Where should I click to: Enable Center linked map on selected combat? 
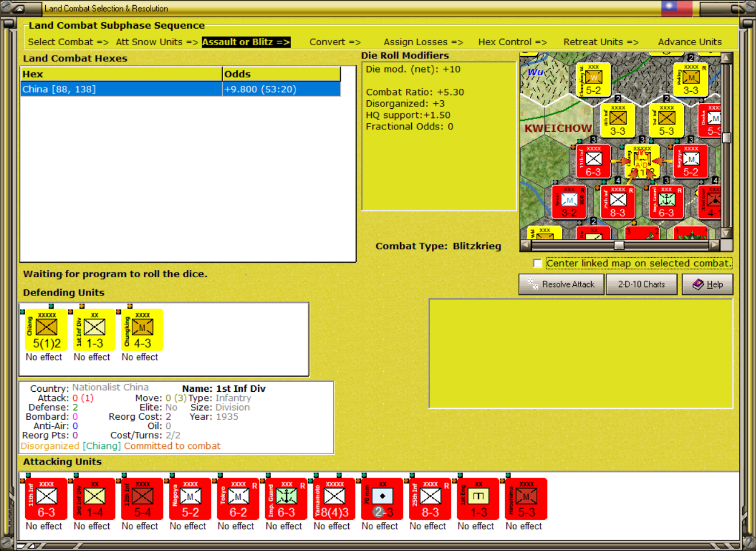click(x=538, y=263)
